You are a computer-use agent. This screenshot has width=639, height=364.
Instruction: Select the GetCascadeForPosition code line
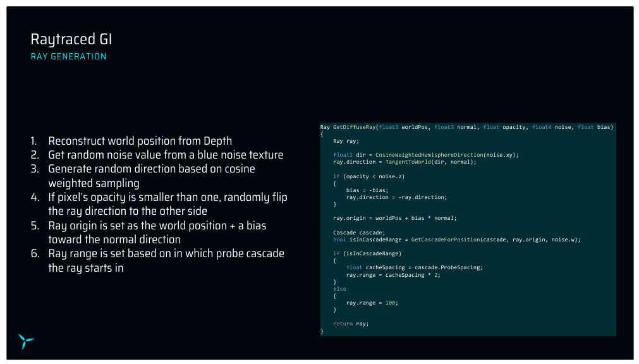(457, 240)
